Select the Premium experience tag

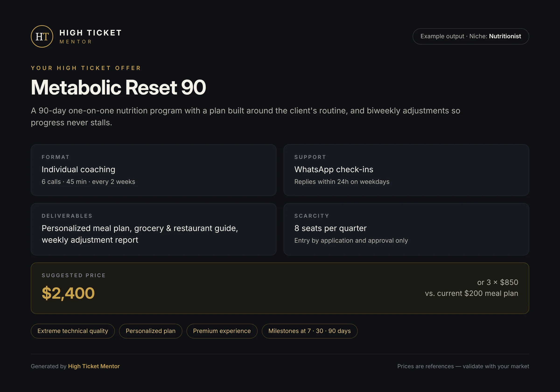[222, 331]
